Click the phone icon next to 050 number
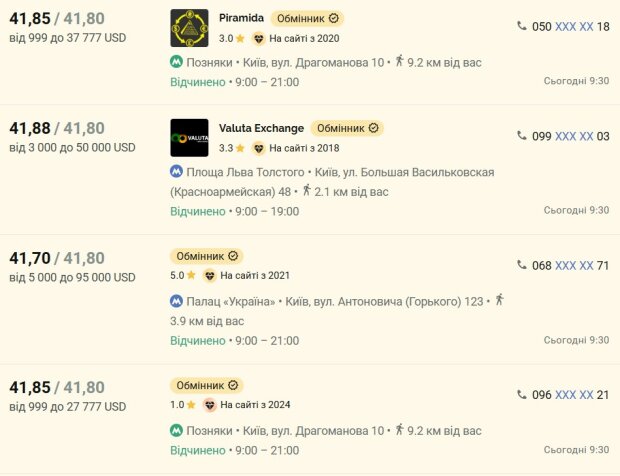Screen dimensions: 620x476 coord(522,26)
